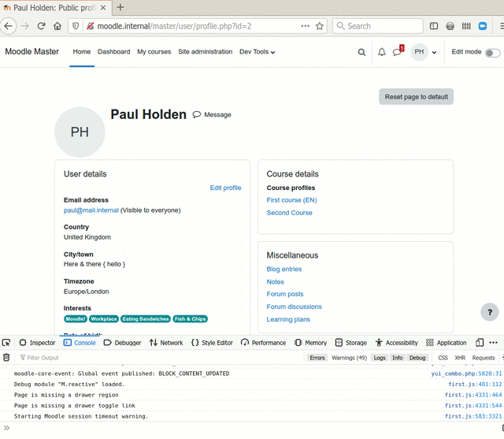Switch to the Application devtools tab

[447, 343]
